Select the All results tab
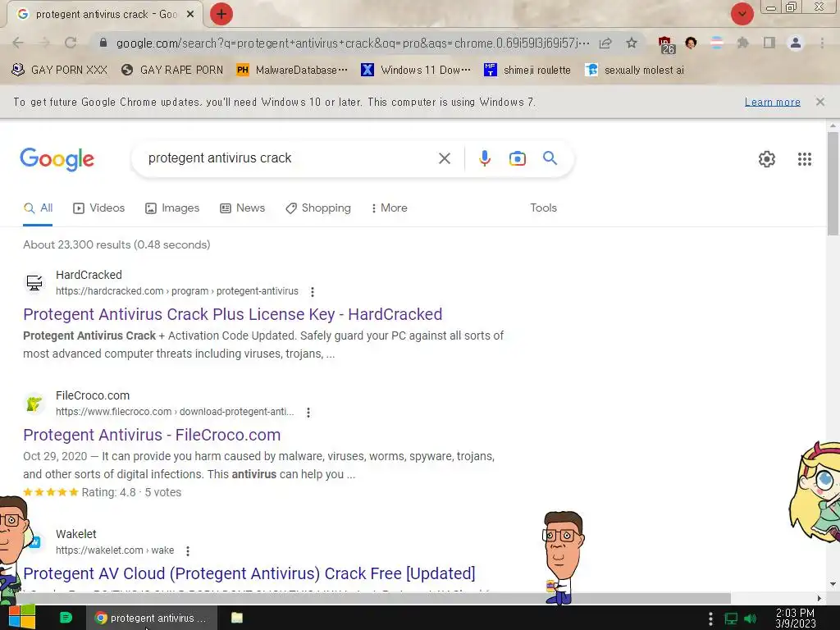Viewport: 840px width, 630px height. tap(38, 208)
